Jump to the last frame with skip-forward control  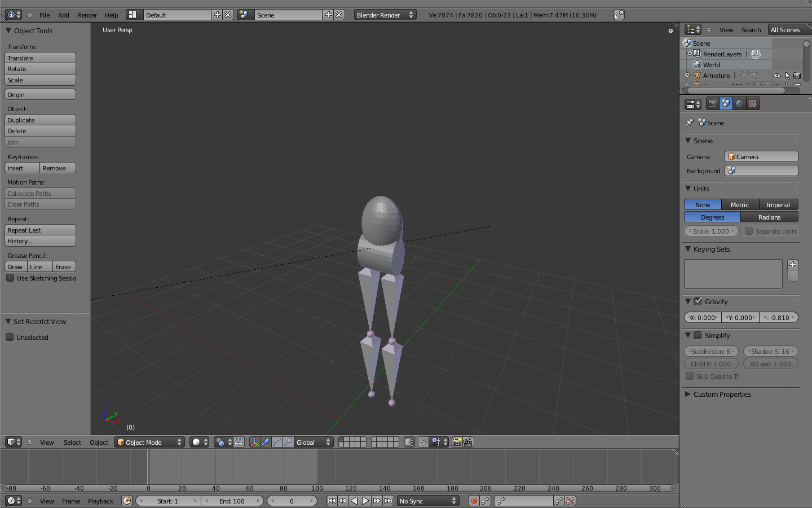coord(388,501)
